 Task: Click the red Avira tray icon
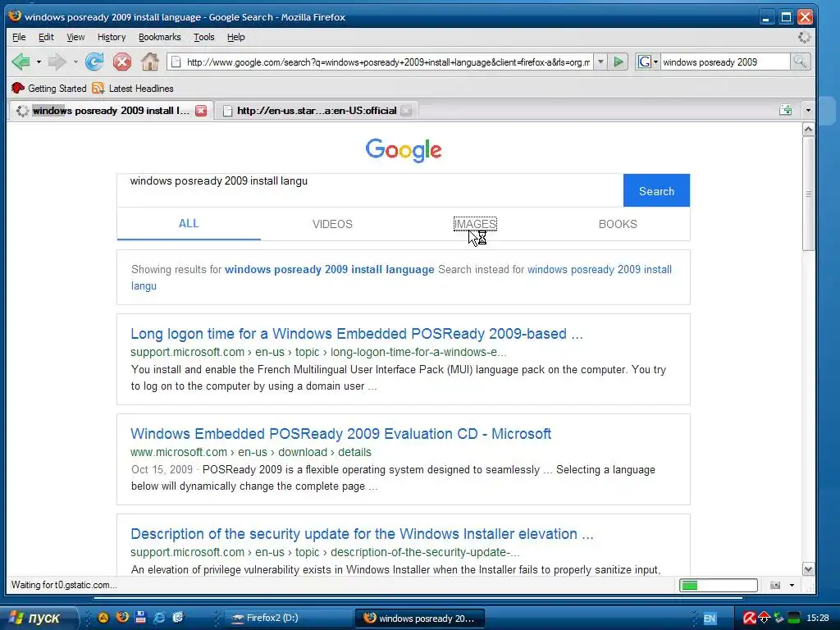click(749, 619)
